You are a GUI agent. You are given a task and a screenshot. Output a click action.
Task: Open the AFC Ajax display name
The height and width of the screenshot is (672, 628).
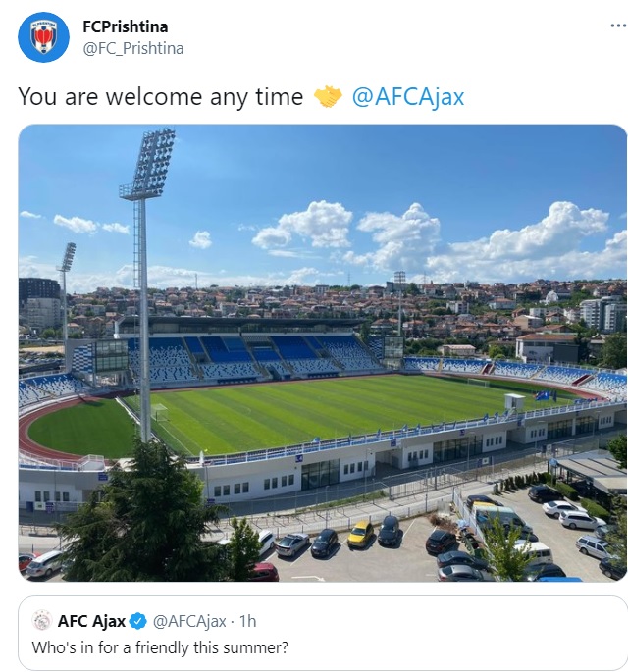(x=91, y=621)
